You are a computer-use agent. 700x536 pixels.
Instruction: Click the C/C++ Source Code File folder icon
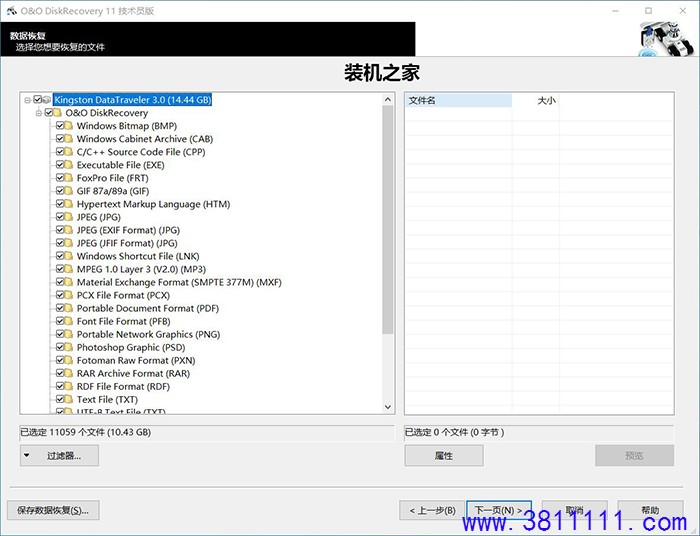[x=68, y=151]
